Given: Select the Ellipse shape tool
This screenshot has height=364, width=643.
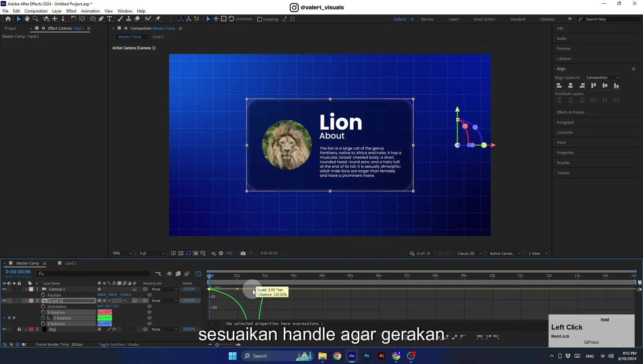Looking at the screenshot, I should (93, 19).
